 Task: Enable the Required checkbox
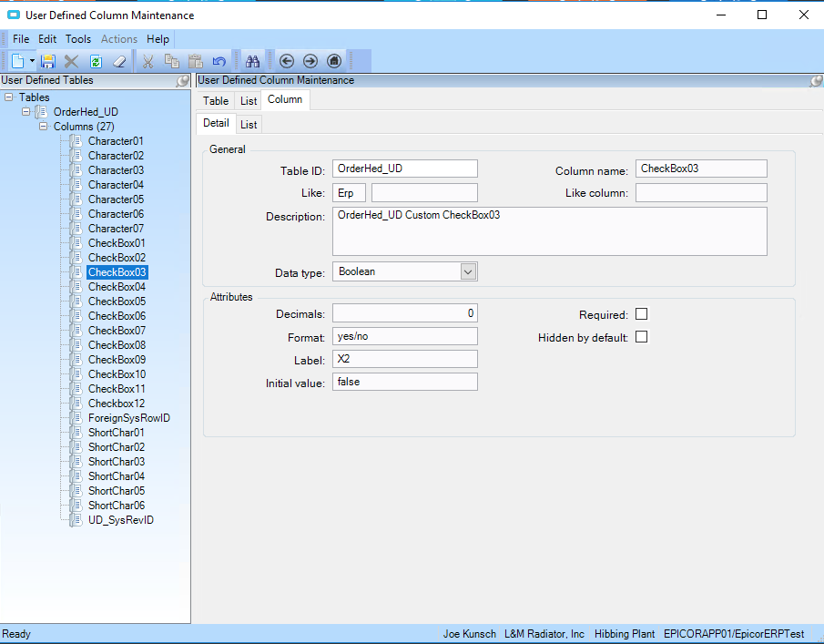coord(641,314)
